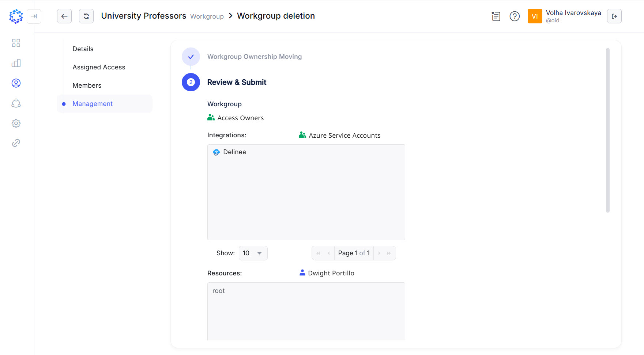Click the back arrow to leave Workgroup deletion

pos(64,16)
